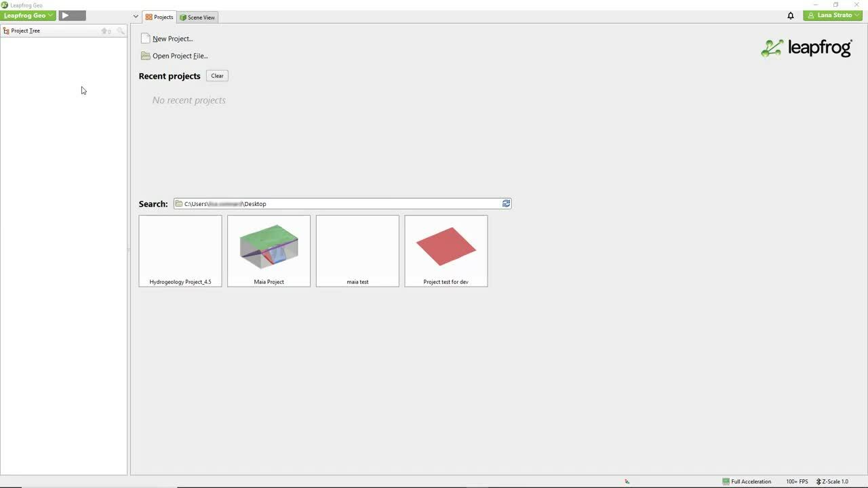Screen dimensions: 868x488
Task: Click the search magnifier in Project Tree header
Action: click(x=121, y=31)
